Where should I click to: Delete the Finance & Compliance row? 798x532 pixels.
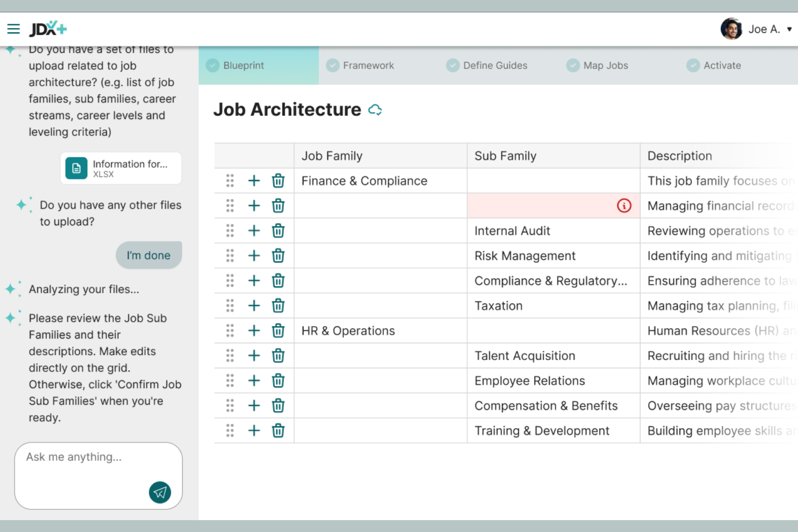(x=278, y=181)
